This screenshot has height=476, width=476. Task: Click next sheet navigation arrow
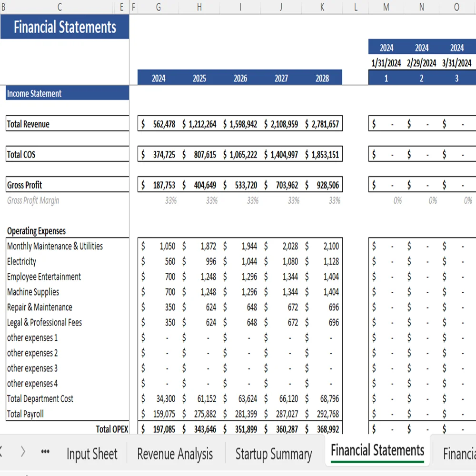pos(23,451)
